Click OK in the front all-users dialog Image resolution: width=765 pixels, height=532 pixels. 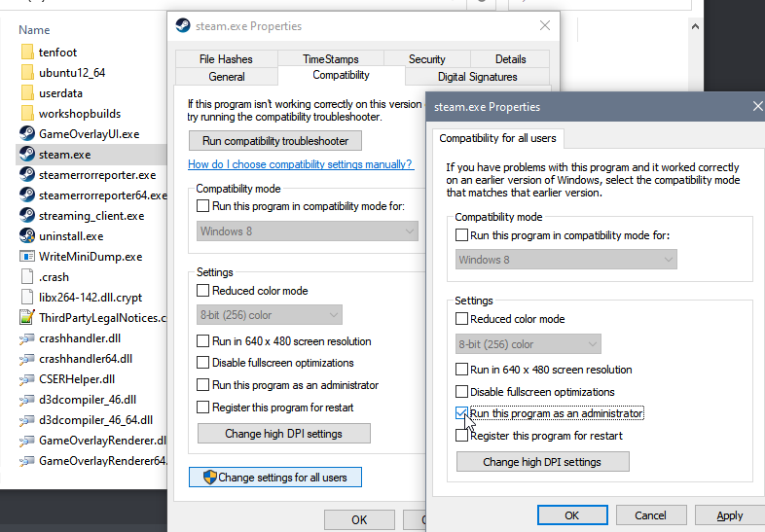coord(572,515)
